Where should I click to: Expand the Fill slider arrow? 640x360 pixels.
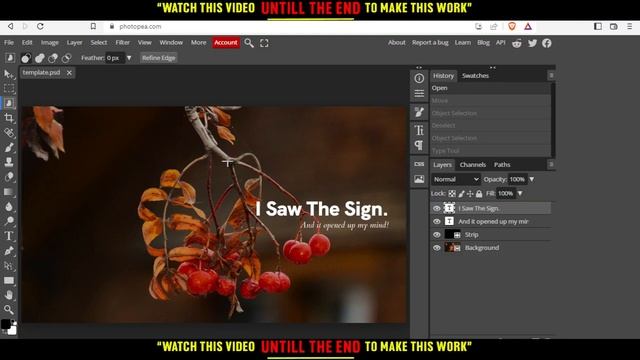[520, 193]
